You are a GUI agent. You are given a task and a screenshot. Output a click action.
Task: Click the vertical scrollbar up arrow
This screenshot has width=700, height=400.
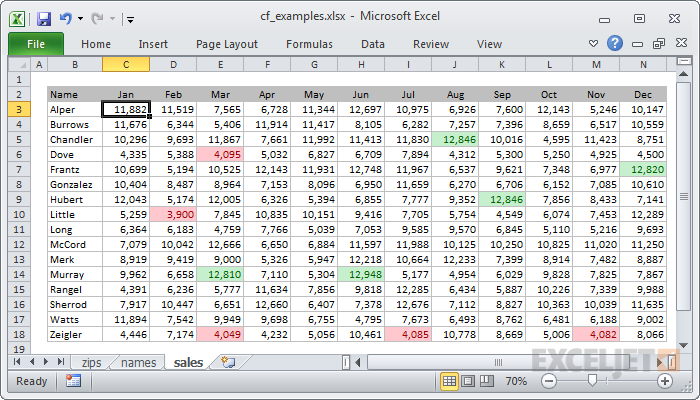(683, 74)
